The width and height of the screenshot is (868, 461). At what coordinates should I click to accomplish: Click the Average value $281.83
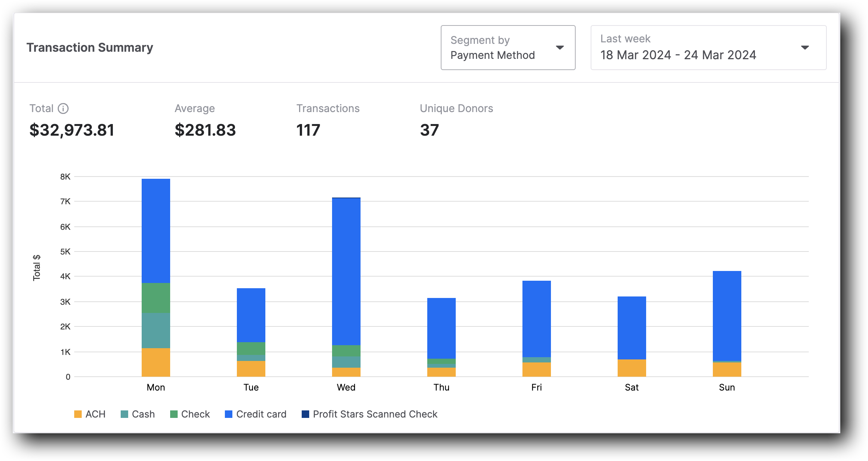coord(205,130)
